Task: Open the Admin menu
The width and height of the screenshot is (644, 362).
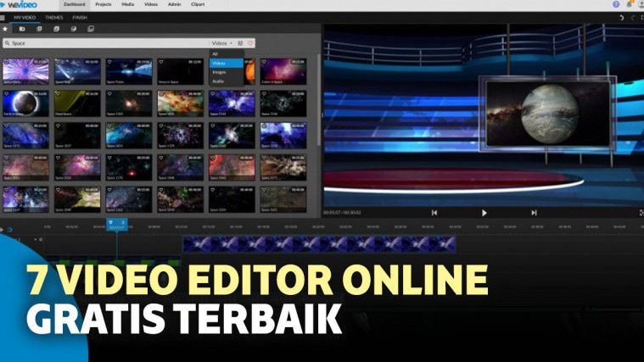Action: click(x=174, y=4)
